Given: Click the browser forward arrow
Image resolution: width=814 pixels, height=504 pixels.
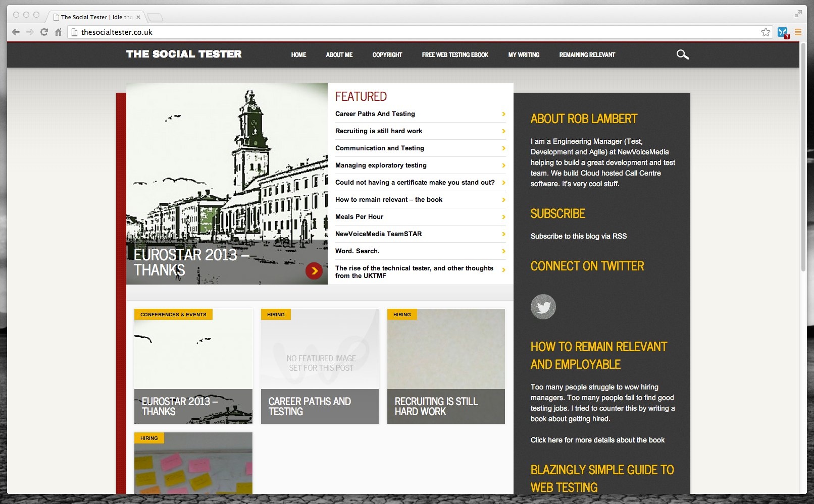Looking at the screenshot, I should point(30,32).
